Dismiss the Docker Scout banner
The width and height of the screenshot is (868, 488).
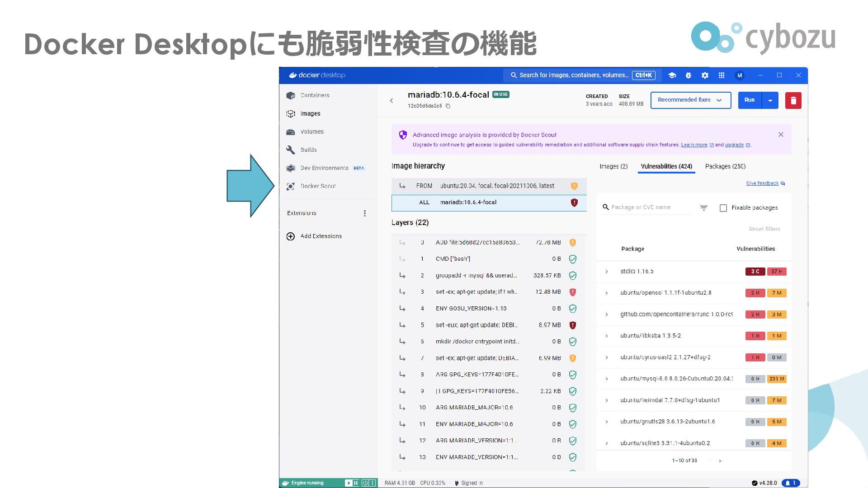click(x=781, y=135)
